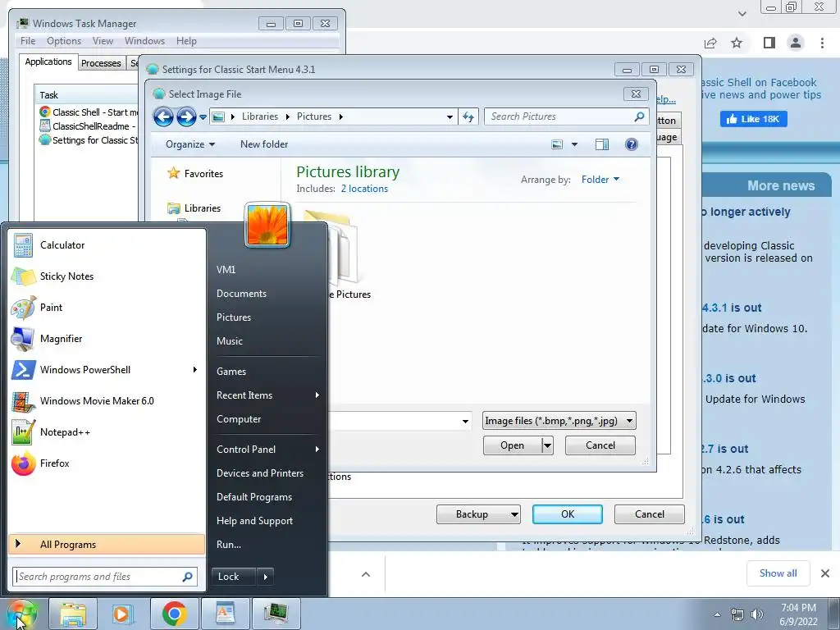The height and width of the screenshot is (630, 840).
Task: Refresh the Pictures location
Action: pyautogui.click(x=468, y=116)
